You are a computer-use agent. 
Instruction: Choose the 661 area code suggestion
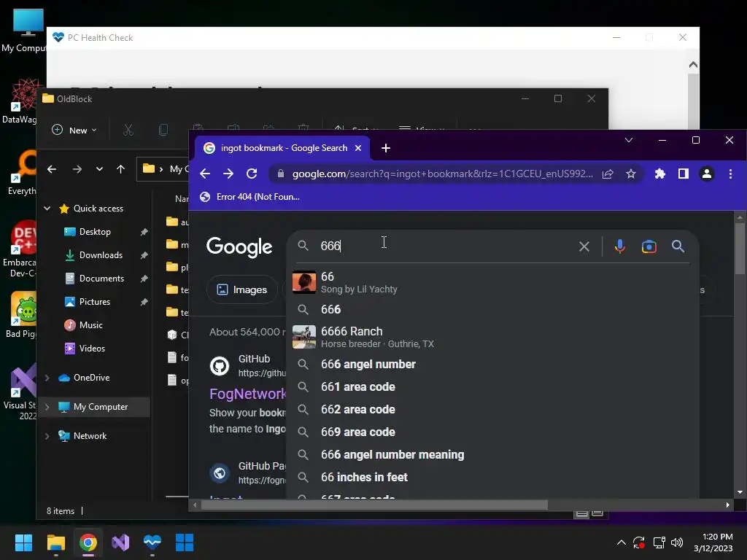tap(492, 386)
